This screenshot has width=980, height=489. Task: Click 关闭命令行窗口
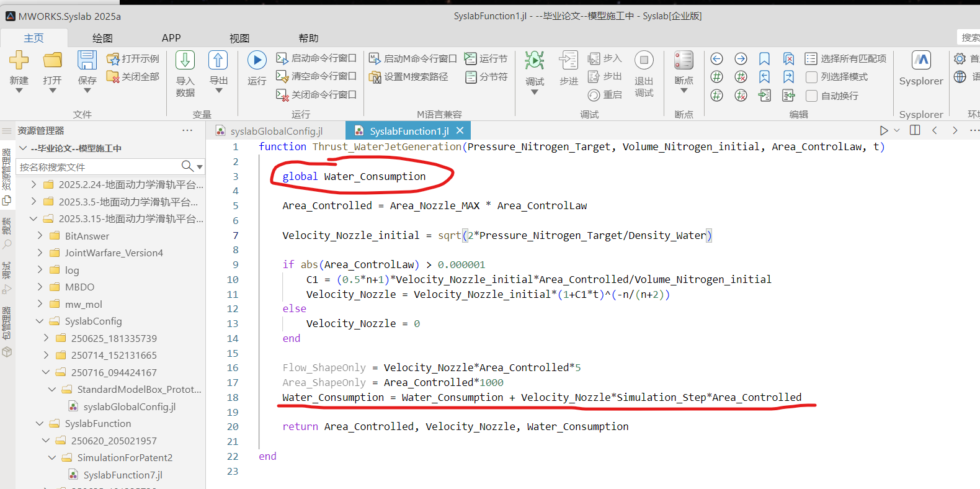316,94
